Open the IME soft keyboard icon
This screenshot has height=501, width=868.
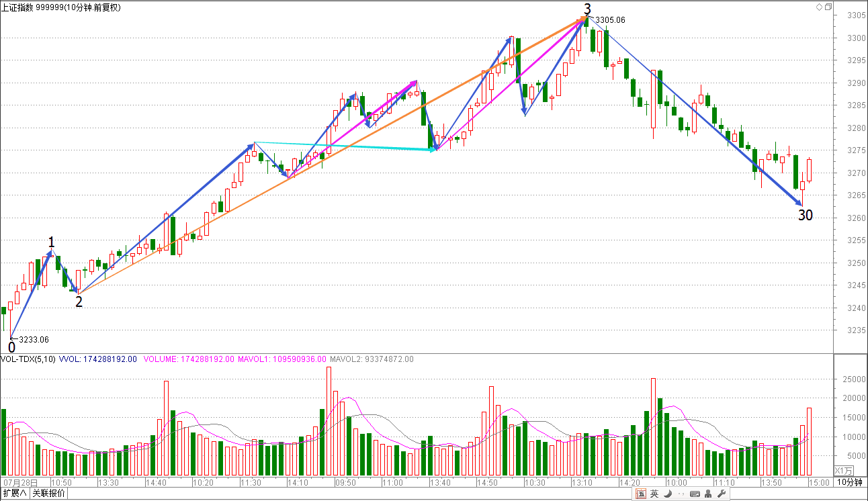coord(694,494)
